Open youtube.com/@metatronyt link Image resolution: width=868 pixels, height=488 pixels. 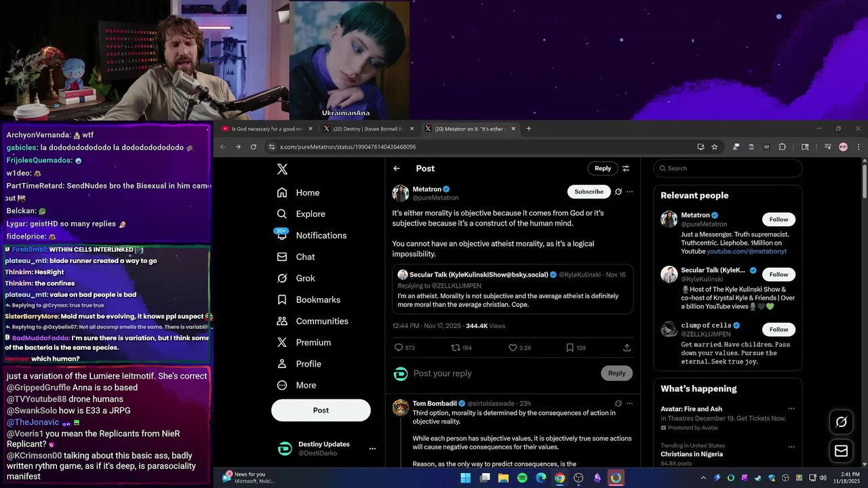747,251
